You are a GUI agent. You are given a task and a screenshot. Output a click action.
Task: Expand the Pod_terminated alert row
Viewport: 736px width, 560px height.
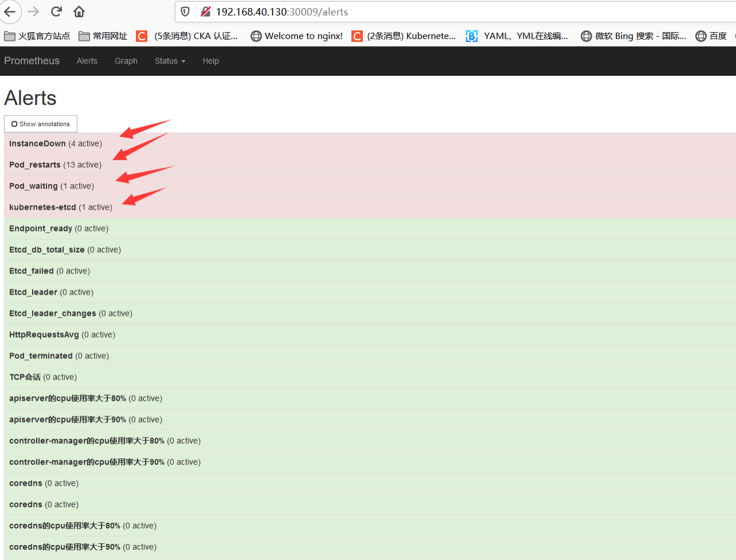pos(370,355)
